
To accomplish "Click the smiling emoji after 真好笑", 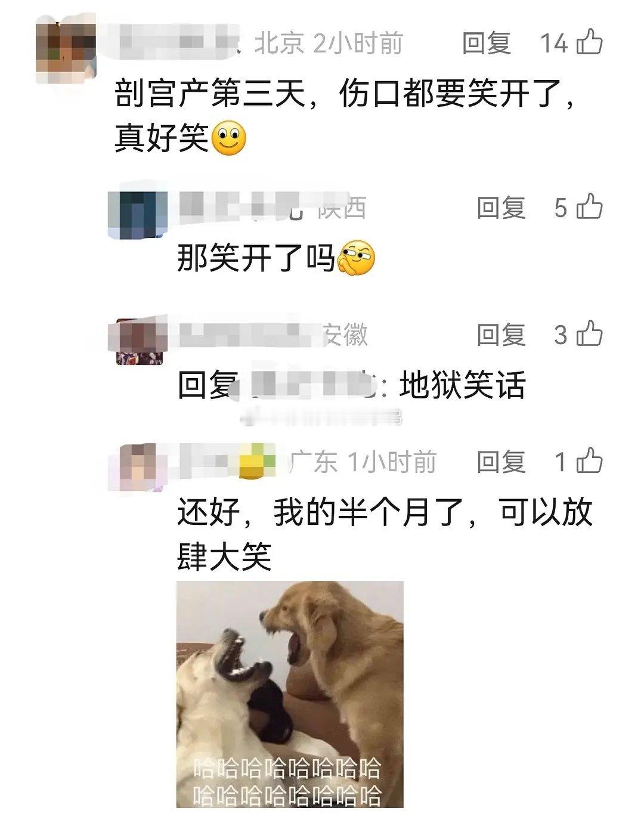I will point(230,138).
